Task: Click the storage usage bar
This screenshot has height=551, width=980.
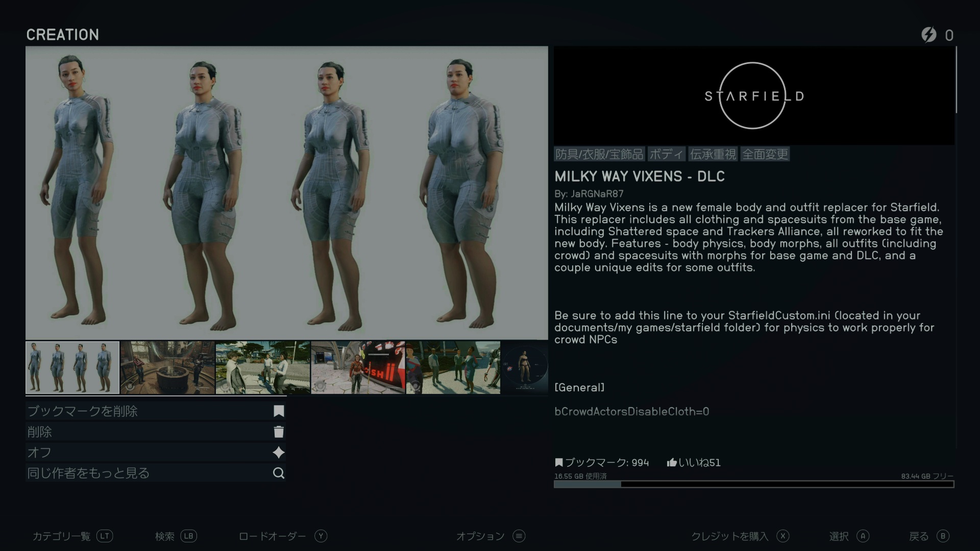Action: [x=753, y=484]
